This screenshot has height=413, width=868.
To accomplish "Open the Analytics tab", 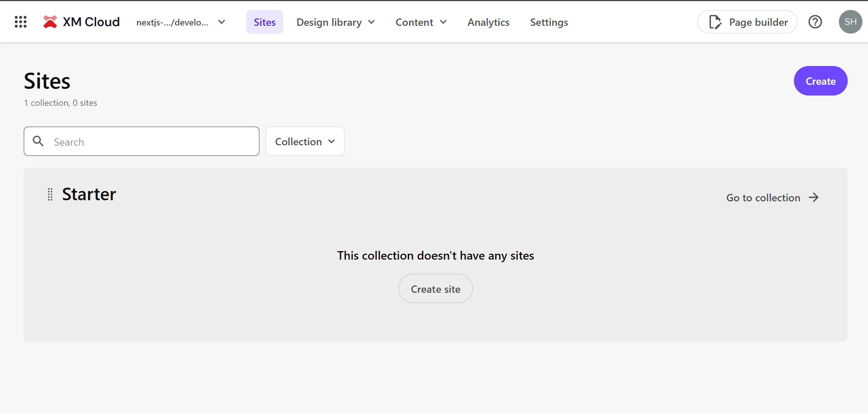I will pos(488,22).
